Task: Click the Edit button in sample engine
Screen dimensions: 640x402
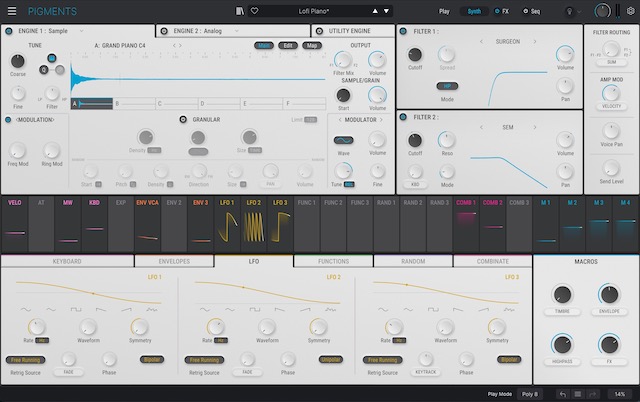Action: click(288, 45)
